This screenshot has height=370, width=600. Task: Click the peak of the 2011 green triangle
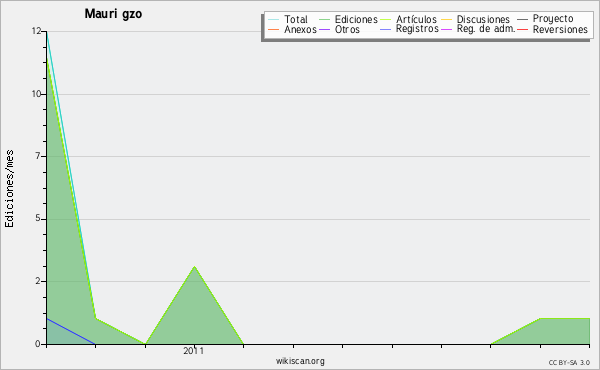click(x=195, y=266)
